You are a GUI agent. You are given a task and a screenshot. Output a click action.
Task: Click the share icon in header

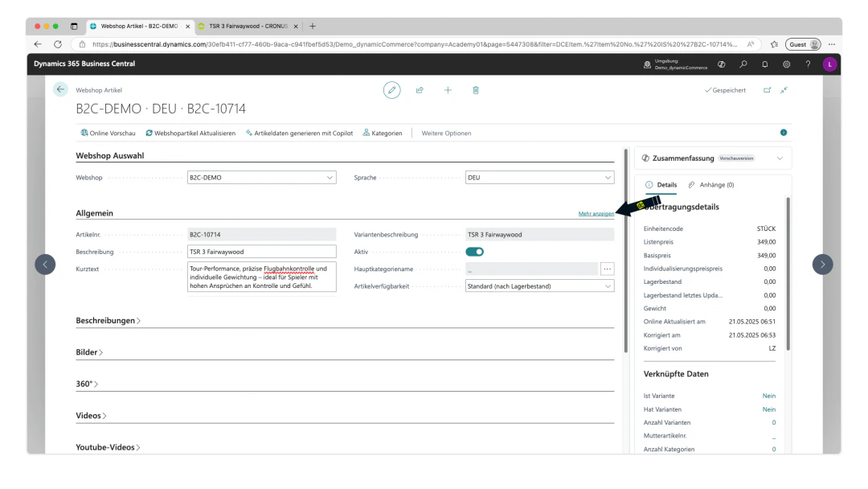pos(420,90)
